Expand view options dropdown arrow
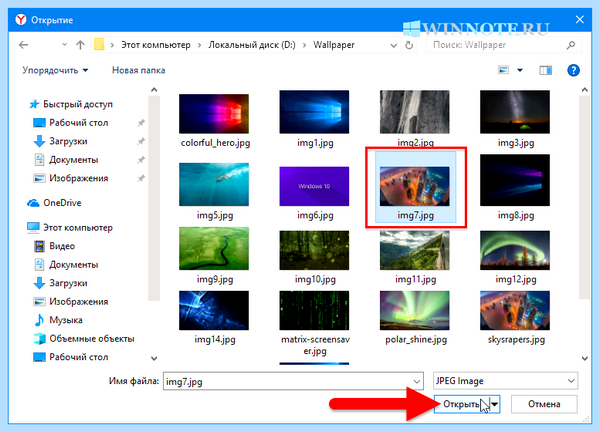 point(520,70)
